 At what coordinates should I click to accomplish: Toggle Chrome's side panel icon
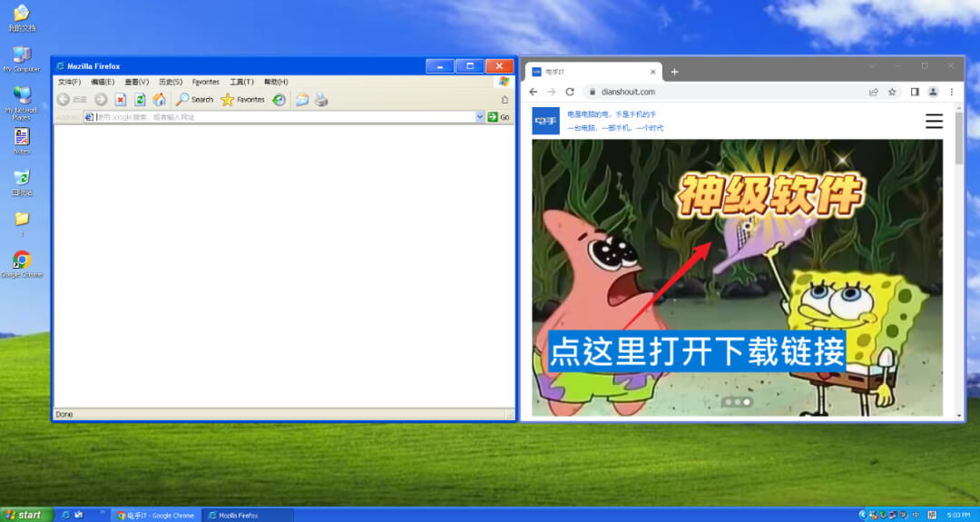[x=915, y=92]
